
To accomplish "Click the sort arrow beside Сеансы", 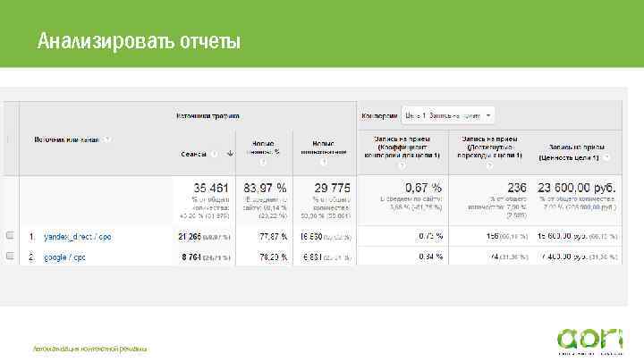I will [x=230, y=154].
